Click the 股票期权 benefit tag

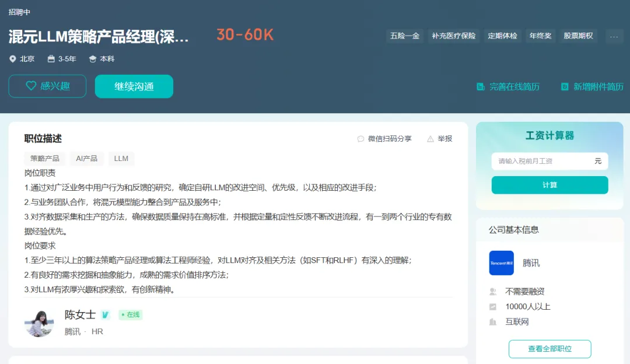click(578, 36)
